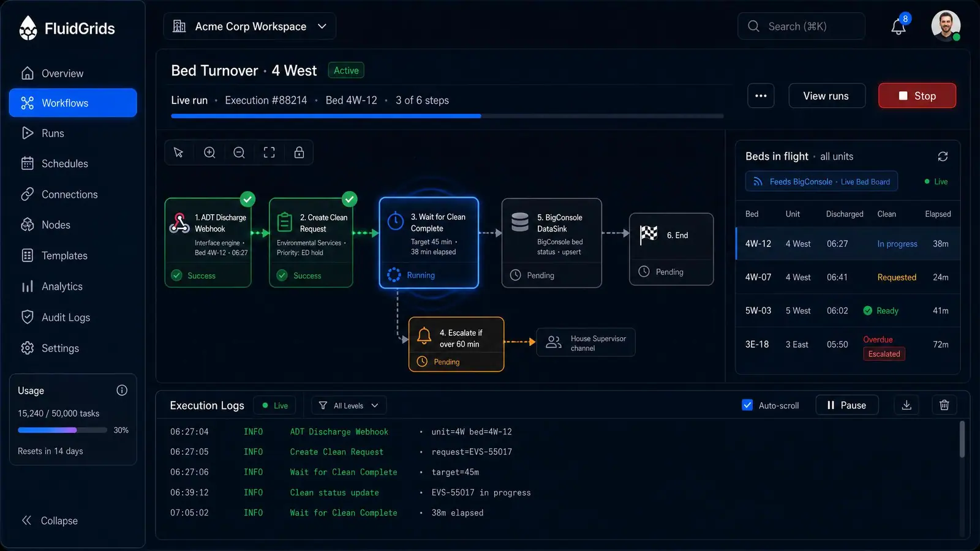Image resolution: width=980 pixels, height=551 pixels.
Task: Click log entry at 07:05:02
Action: (x=327, y=512)
